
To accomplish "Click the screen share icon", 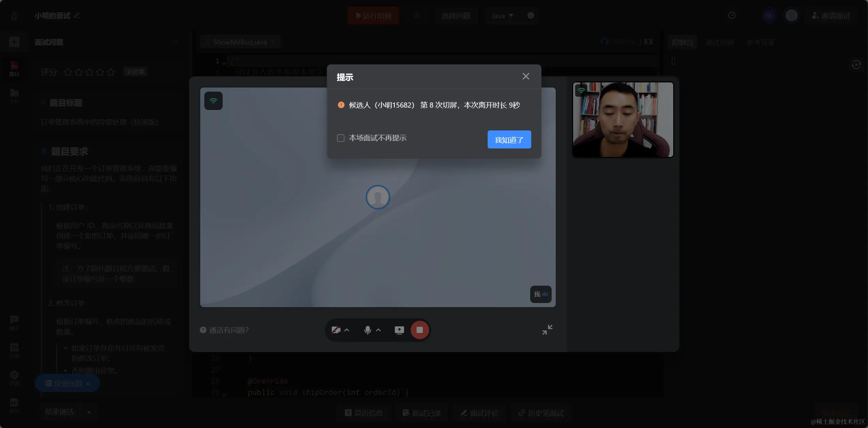I will (x=399, y=330).
